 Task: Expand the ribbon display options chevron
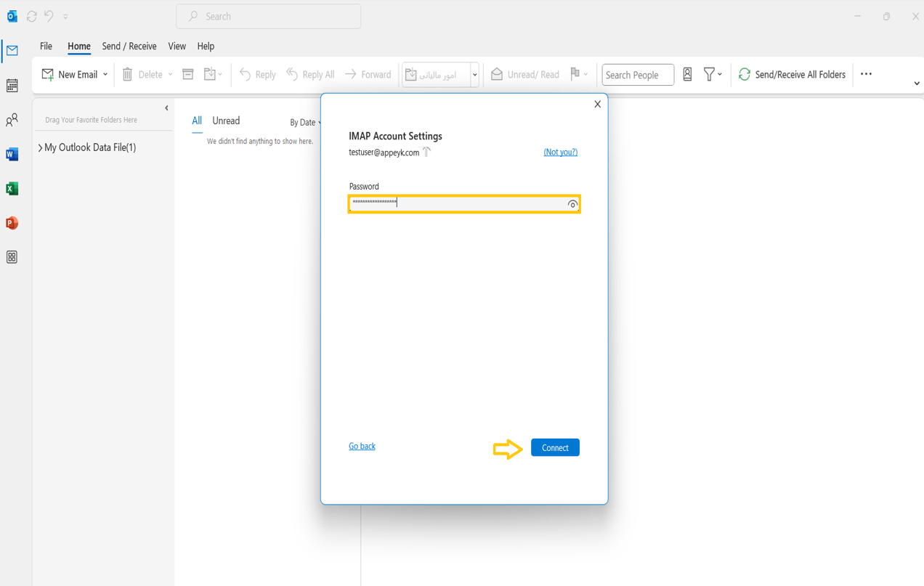(x=917, y=84)
